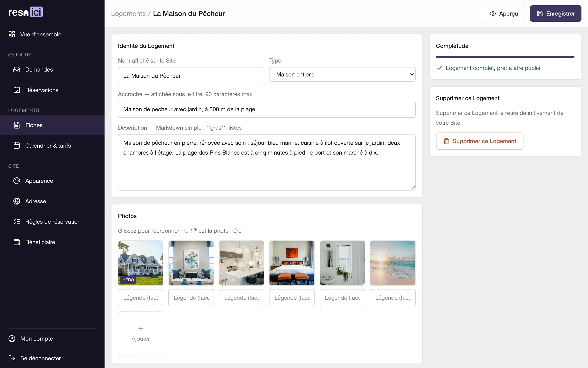This screenshot has width=588, height=368.
Task: Click the Vue d'ensemble dashboard icon
Action: 12,34
